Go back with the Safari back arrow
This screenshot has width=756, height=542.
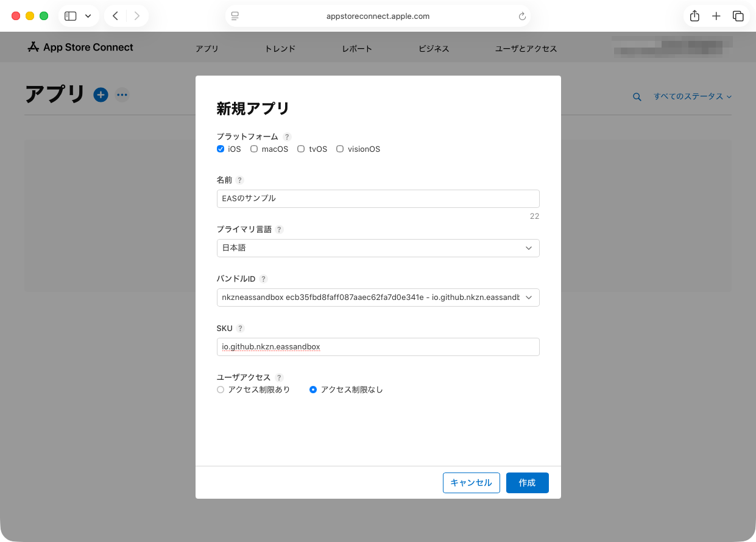[x=115, y=16]
